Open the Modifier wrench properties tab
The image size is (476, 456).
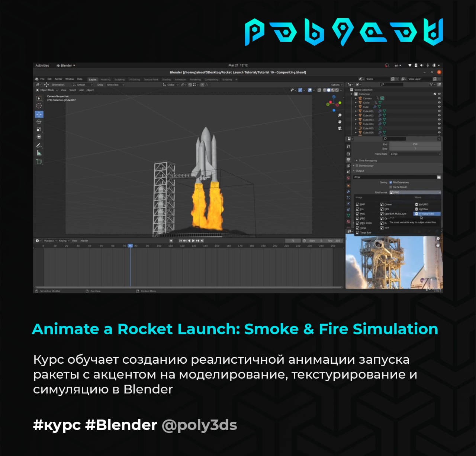coord(348,192)
